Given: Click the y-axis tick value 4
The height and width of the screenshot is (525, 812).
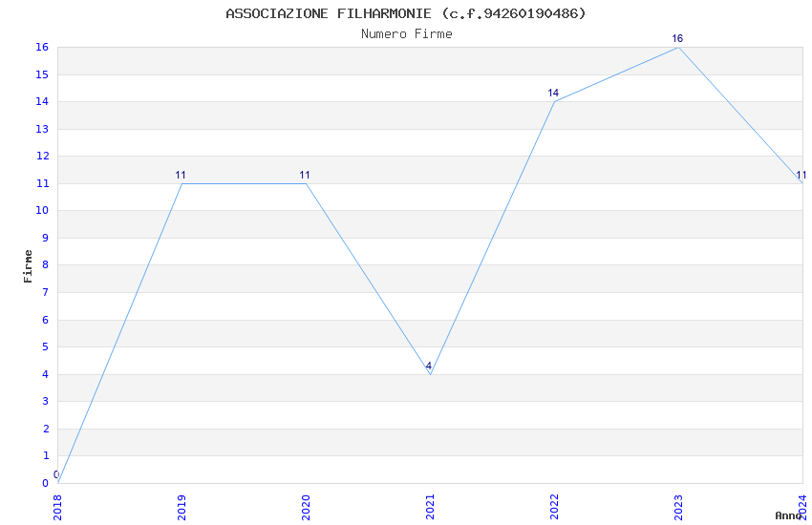Looking at the screenshot, I should (46, 374).
